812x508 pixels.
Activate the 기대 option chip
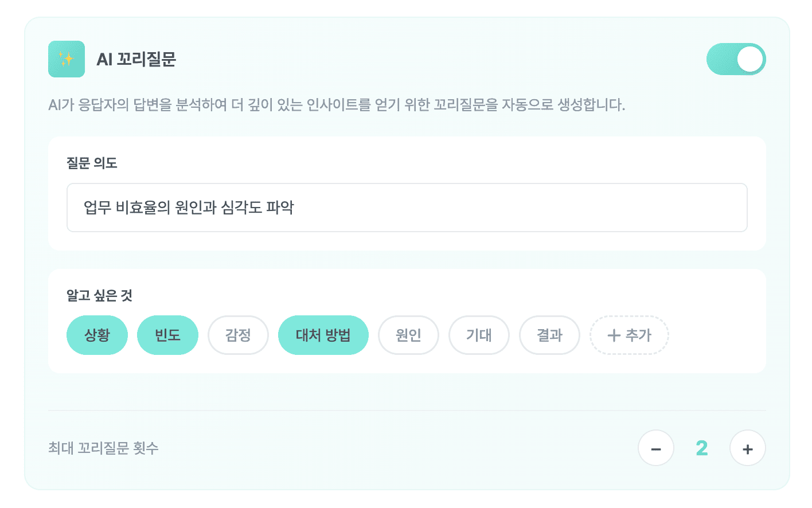pyautogui.click(x=479, y=335)
